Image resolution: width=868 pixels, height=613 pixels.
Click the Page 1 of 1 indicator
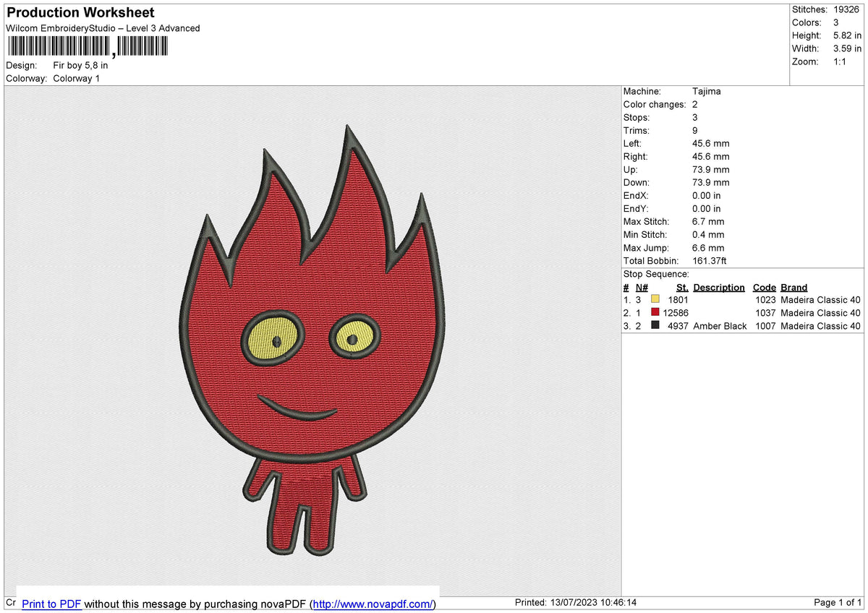coord(838,603)
